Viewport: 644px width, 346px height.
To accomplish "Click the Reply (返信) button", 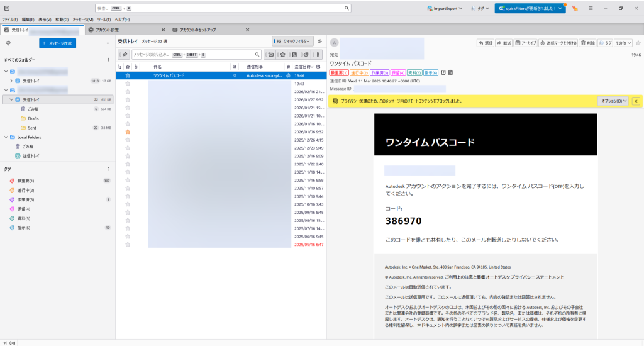I will point(486,43).
